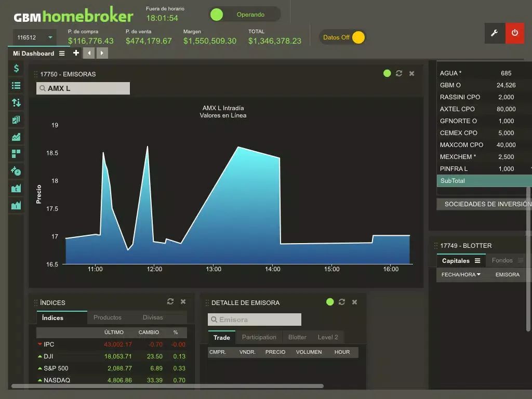
Task: Switch to the Índices tab
Action: (x=62, y=317)
